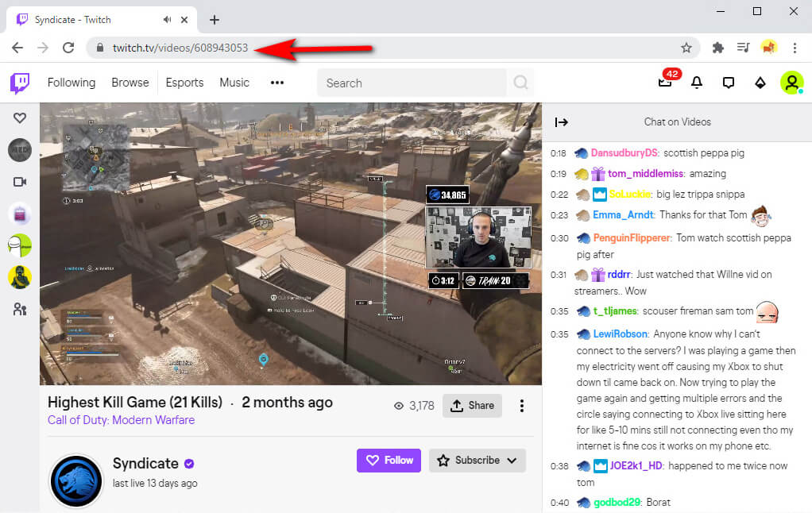The image size is (812, 513).
Task: Open the purple avatar sidebar channel
Action: (20, 214)
